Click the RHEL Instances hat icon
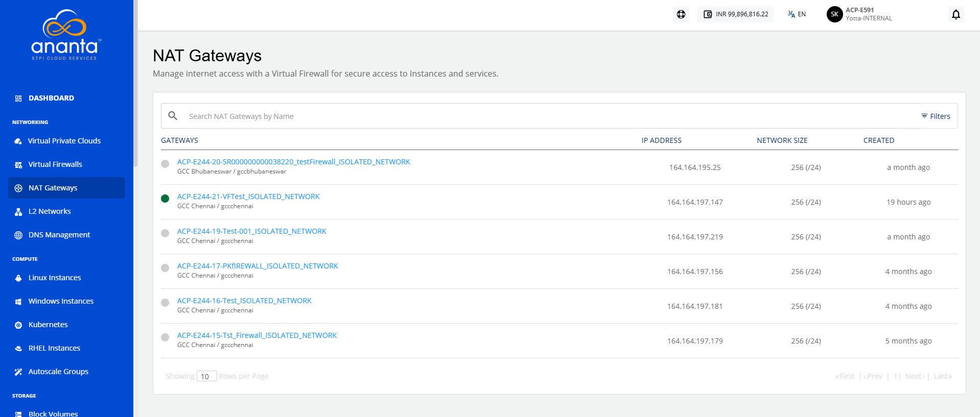The width and height of the screenshot is (980, 417). tap(18, 348)
